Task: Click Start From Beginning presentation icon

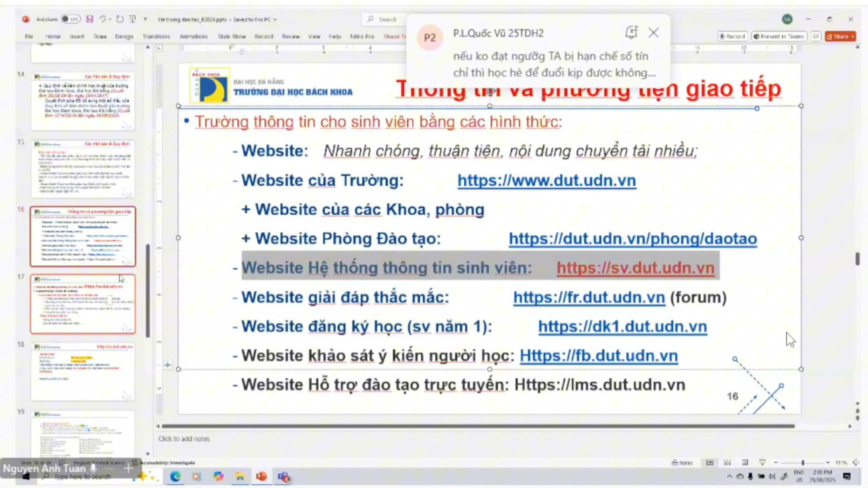Action: tap(132, 19)
